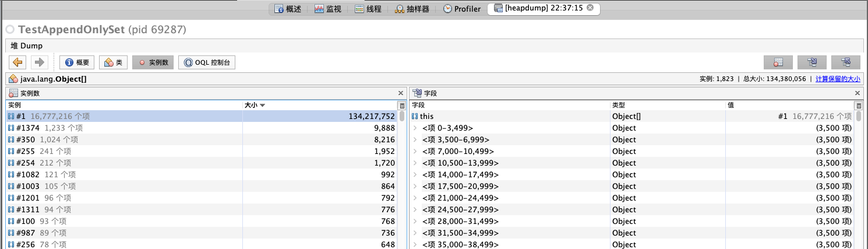Open the 概要 summary view

(77, 62)
